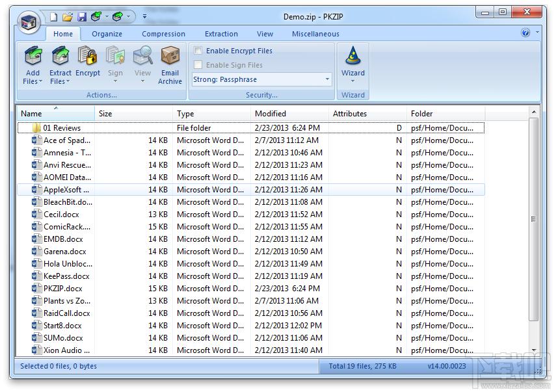Select the Garena.docx file name
This screenshot has height=392, width=556.
pyautogui.click(x=65, y=252)
